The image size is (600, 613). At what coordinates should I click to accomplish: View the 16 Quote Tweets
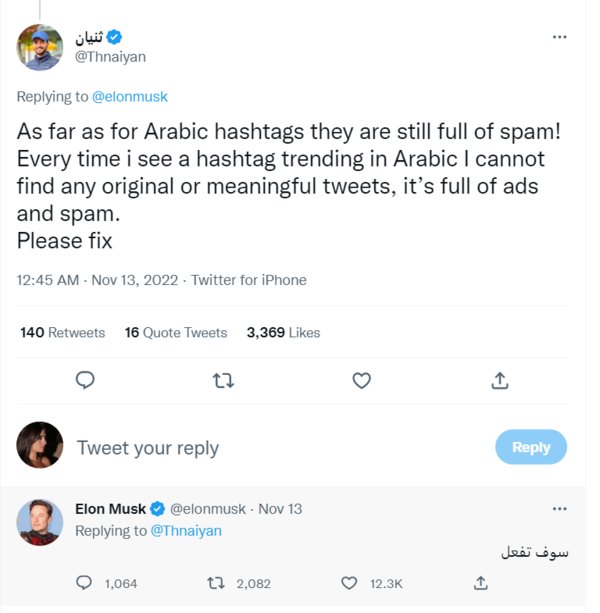pos(176,332)
